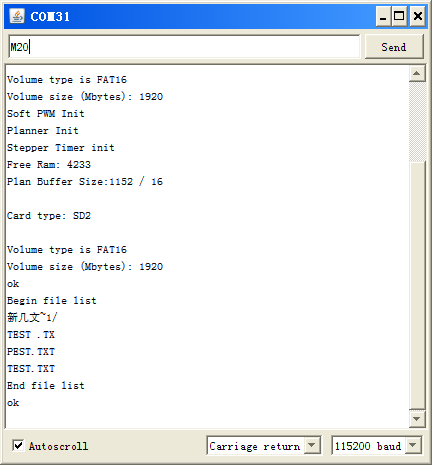Select the 'PEST.TXT' file entry
Screen dimensions: 432x465
31,352
